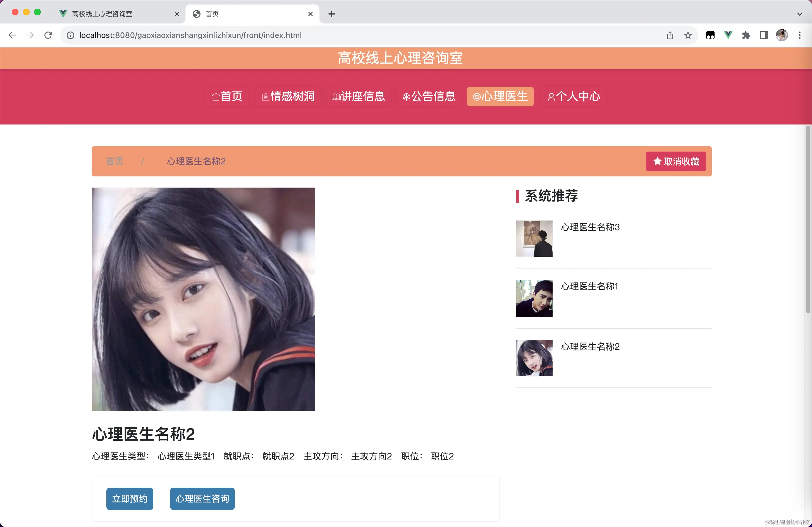This screenshot has height=527, width=812.
Task: Open the 心理医生名称1 thumbnail image
Action: point(534,298)
